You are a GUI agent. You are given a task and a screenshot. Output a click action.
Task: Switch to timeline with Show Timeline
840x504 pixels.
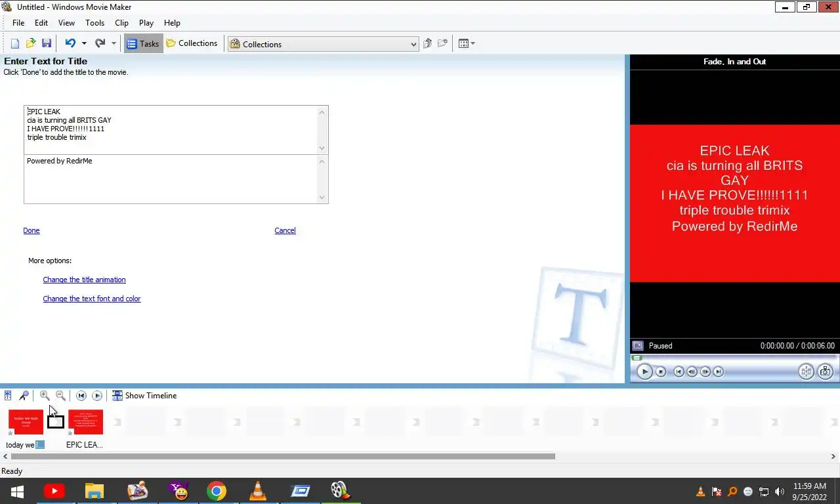144,396
